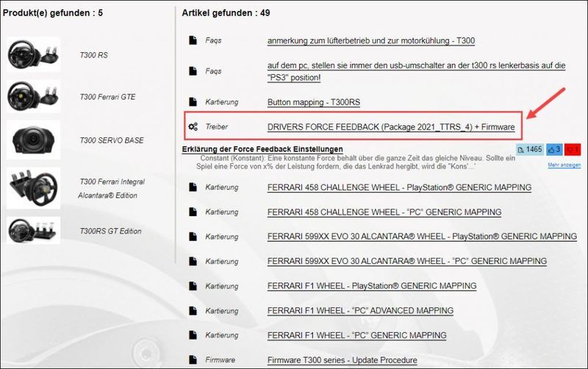Open Button mapping - T300RS link
The height and width of the screenshot is (369, 588).
(314, 102)
